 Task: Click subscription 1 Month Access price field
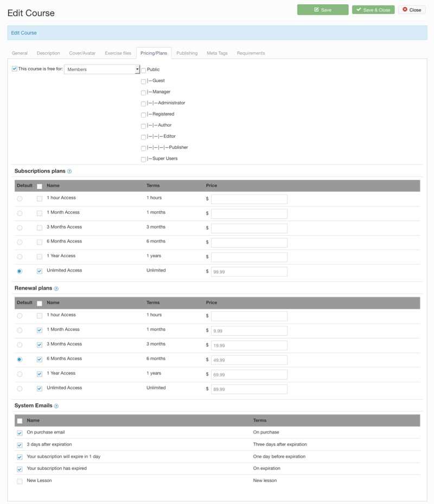point(249,213)
